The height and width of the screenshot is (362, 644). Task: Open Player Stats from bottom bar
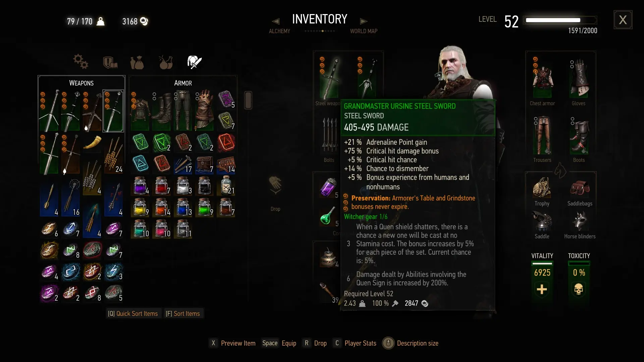click(x=356, y=343)
